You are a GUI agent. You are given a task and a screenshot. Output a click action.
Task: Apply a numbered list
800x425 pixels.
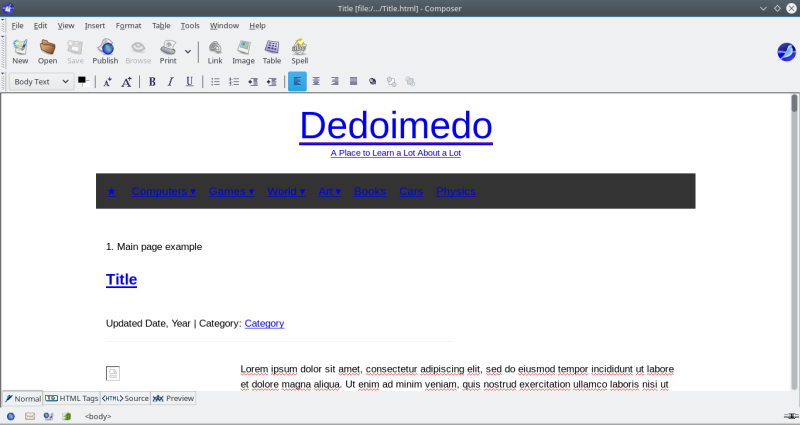234,82
